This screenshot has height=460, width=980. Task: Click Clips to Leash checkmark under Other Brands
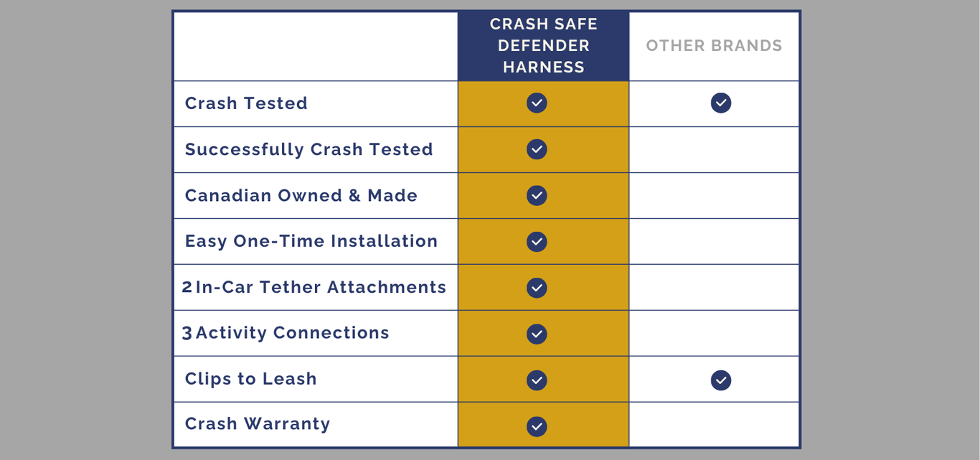point(721,380)
